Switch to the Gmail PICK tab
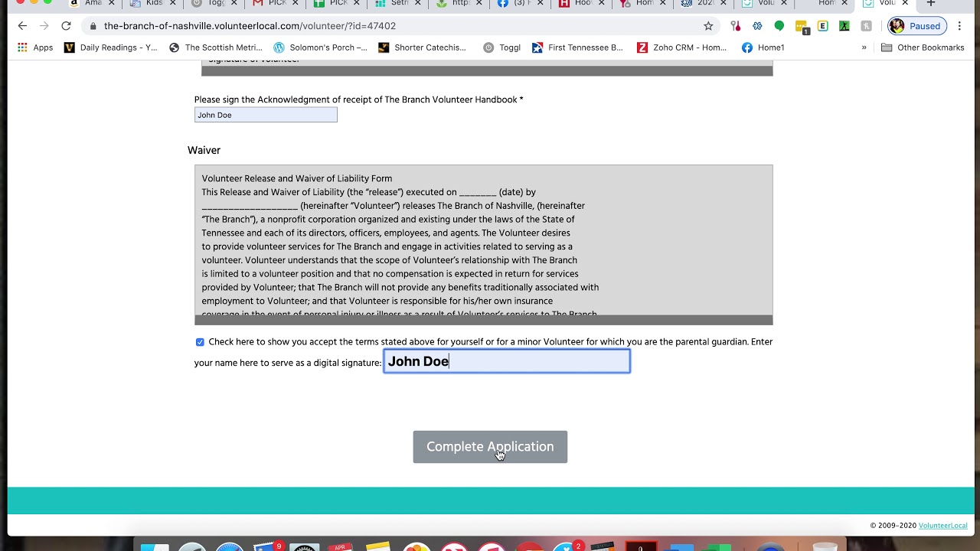The width and height of the screenshot is (980, 551). (x=276, y=4)
